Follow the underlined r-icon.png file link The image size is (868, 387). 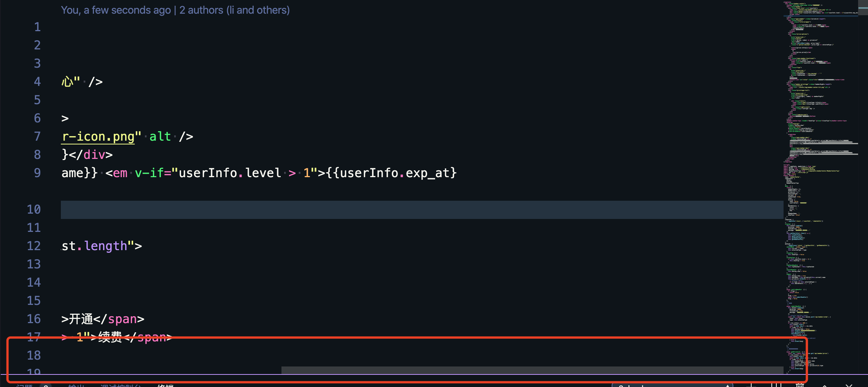(x=97, y=136)
